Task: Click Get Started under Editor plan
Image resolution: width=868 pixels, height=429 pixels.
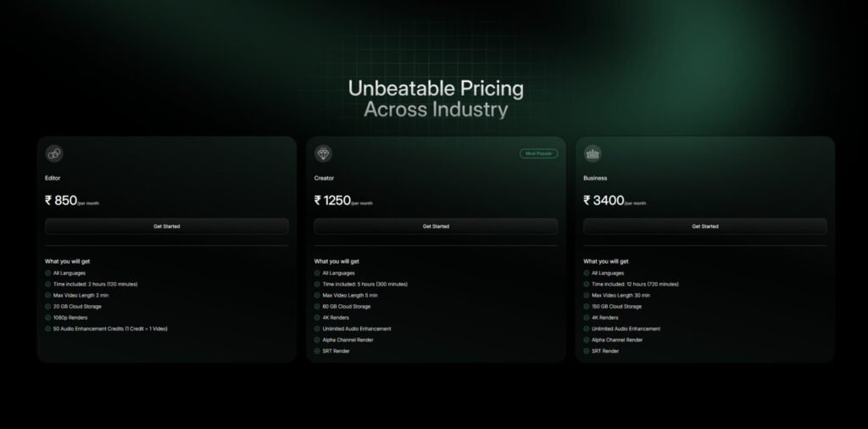Action: click(x=167, y=226)
